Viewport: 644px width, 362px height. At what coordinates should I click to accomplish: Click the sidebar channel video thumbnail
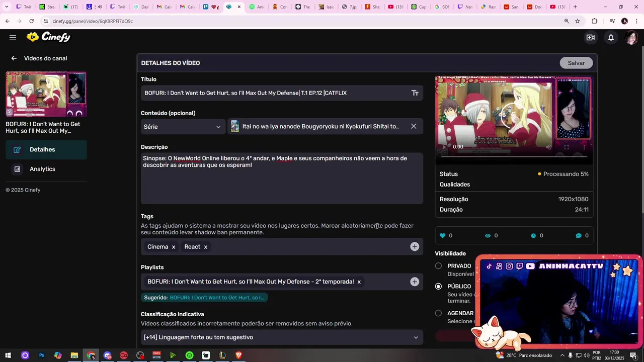pyautogui.click(x=46, y=94)
